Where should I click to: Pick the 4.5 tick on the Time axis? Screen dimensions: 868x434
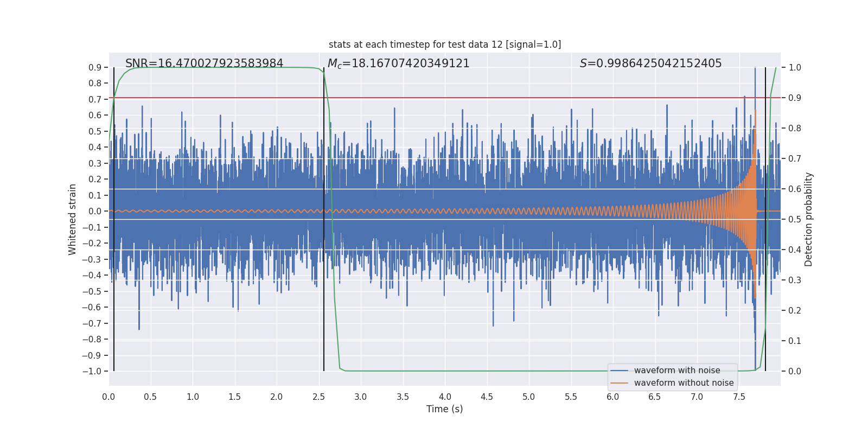[x=487, y=397]
